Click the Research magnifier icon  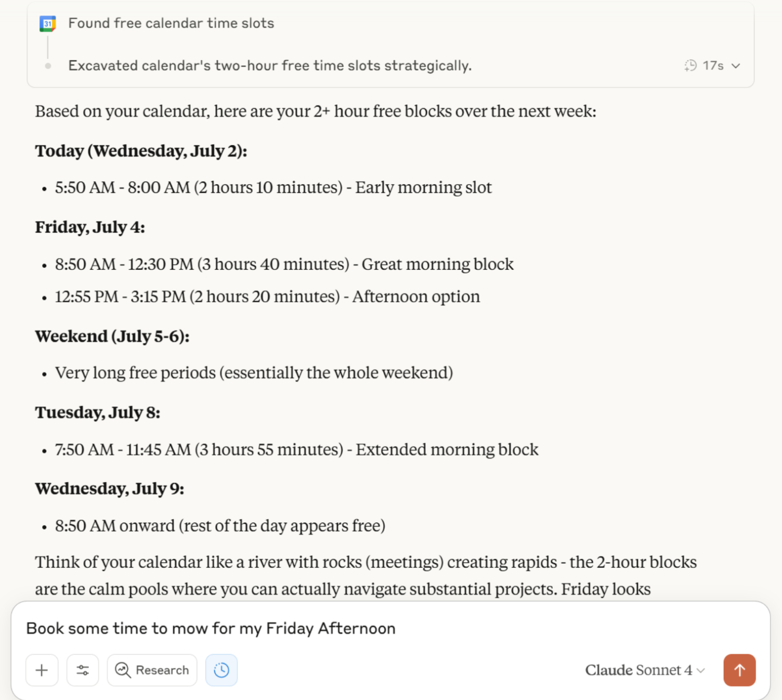point(123,670)
